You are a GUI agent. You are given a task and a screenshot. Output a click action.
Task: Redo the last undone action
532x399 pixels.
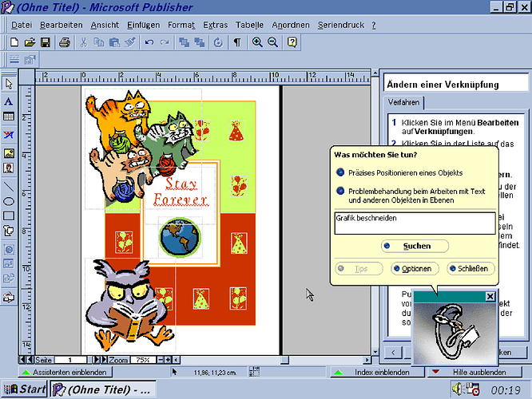click(x=165, y=42)
